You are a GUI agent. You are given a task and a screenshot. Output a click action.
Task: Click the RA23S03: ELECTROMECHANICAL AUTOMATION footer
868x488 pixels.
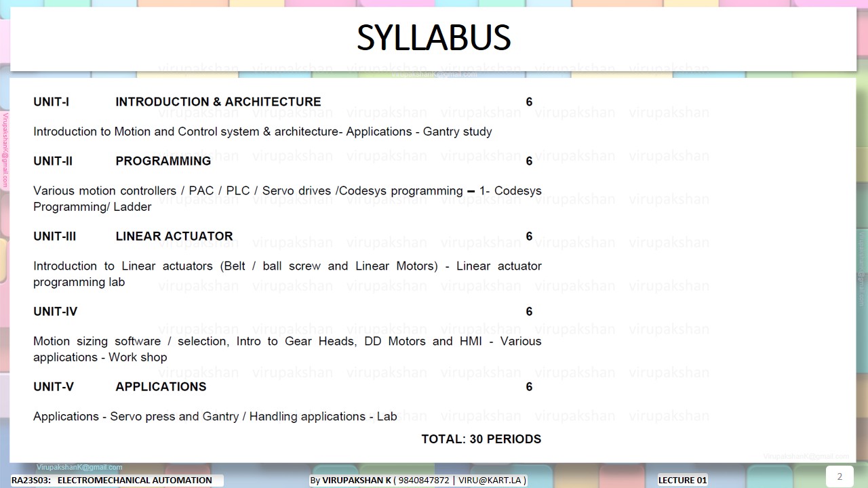tap(112, 480)
